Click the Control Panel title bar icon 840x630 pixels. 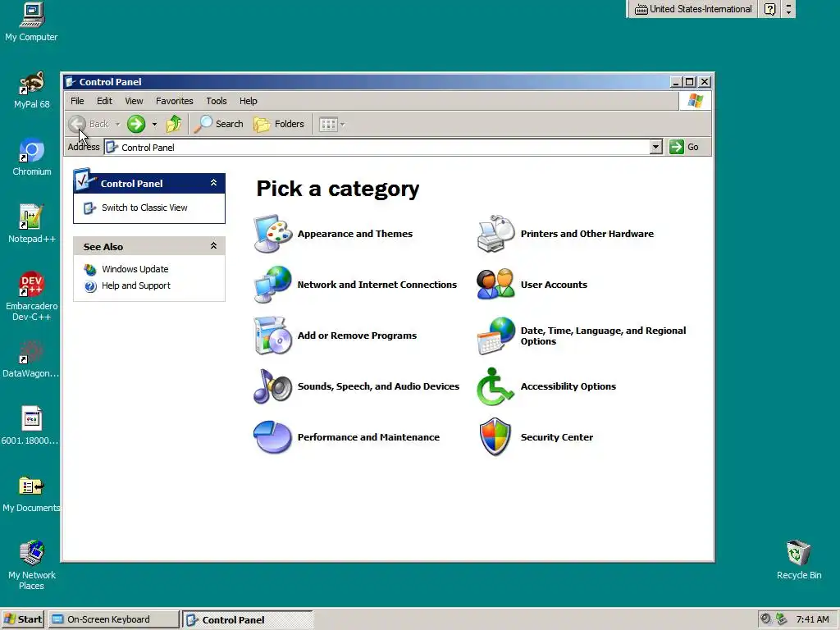[71, 82]
